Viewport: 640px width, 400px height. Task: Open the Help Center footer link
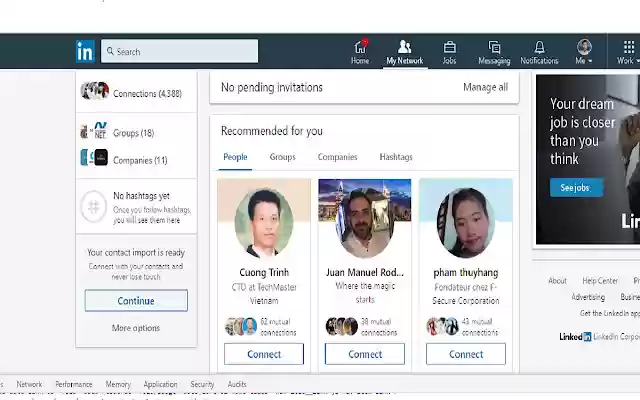coord(600,281)
